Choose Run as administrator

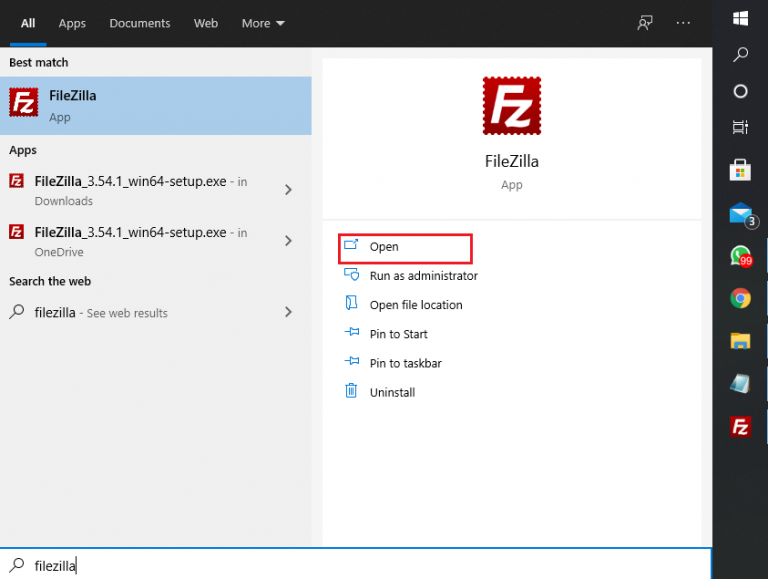coord(424,276)
